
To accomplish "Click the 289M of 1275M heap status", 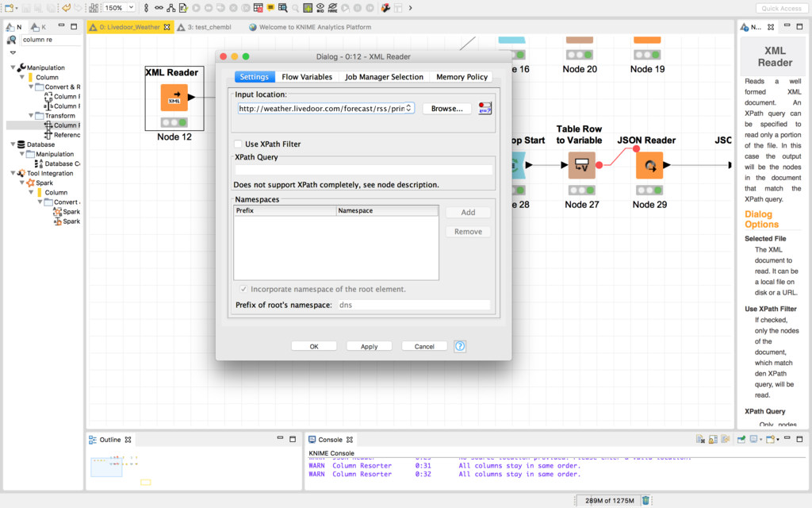I will [x=609, y=501].
